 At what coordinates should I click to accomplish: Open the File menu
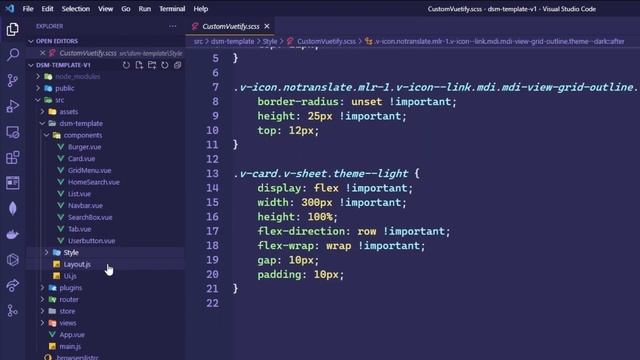tap(28, 9)
